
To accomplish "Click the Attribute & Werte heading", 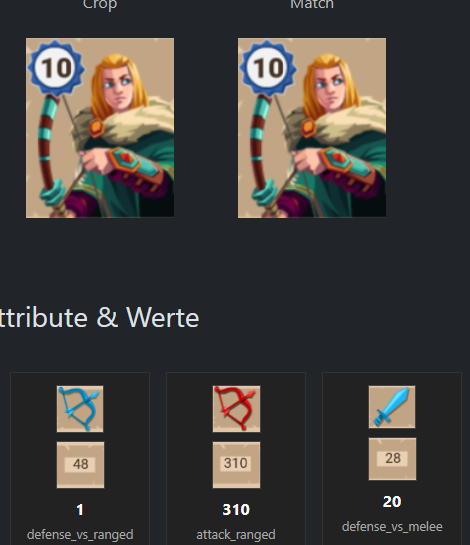I will 99,318.
